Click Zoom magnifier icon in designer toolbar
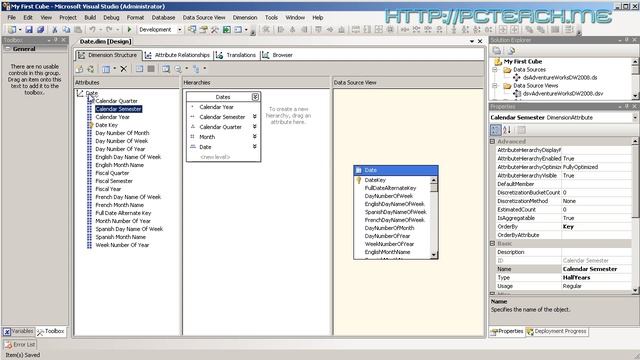The width and height of the screenshot is (640, 360). click(x=178, y=69)
